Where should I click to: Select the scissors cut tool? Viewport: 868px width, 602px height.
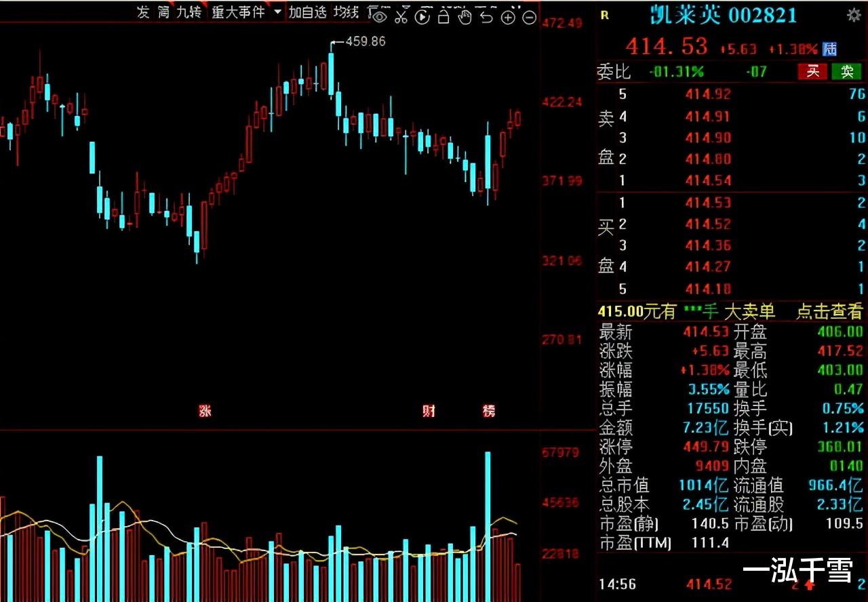[x=401, y=16]
